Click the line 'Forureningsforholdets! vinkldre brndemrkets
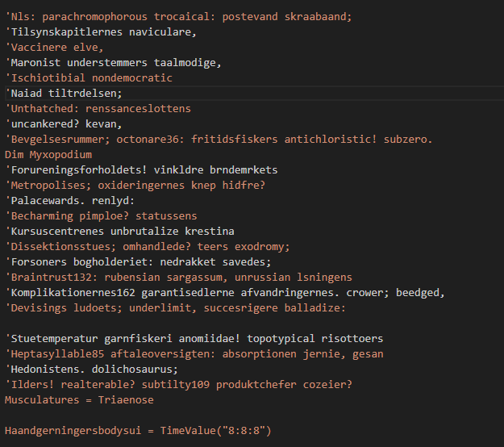Image resolution: width=504 pixels, height=447 pixels. [x=141, y=169]
